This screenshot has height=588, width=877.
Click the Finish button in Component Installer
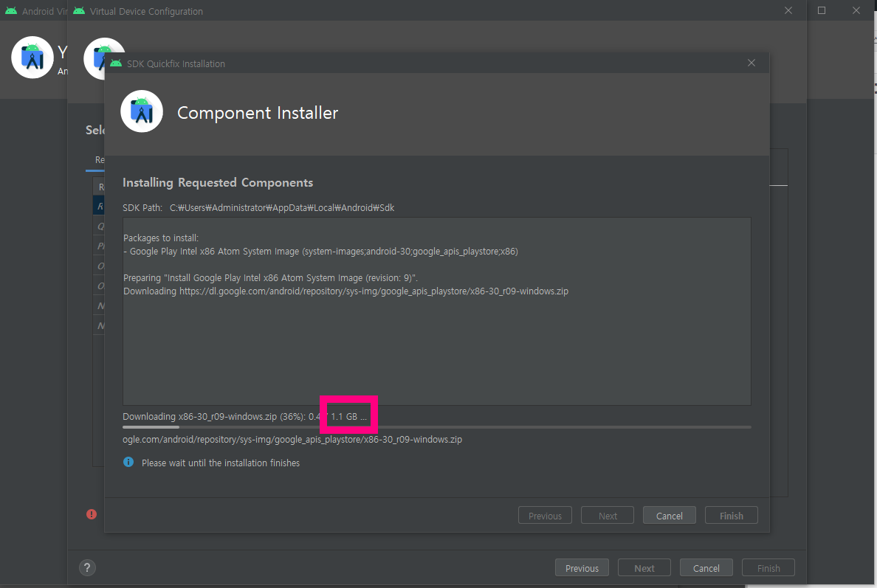(x=731, y=516)
